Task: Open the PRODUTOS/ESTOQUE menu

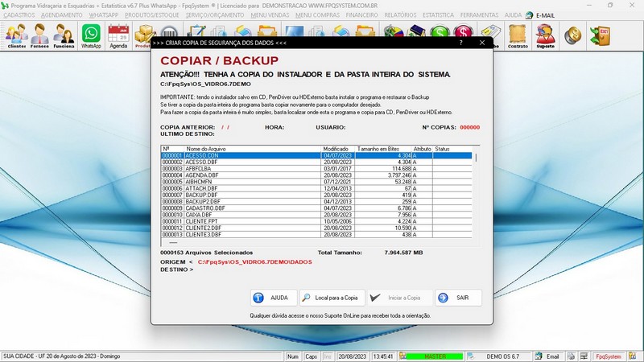Action: (x=152, y=15)
